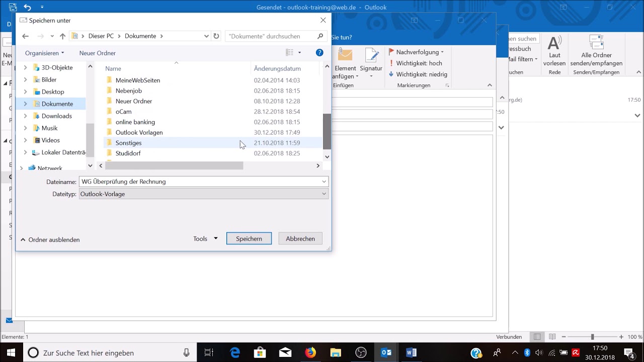Click the Up one level arrow
Screen dimensions: 644x362
coord(62,36)
